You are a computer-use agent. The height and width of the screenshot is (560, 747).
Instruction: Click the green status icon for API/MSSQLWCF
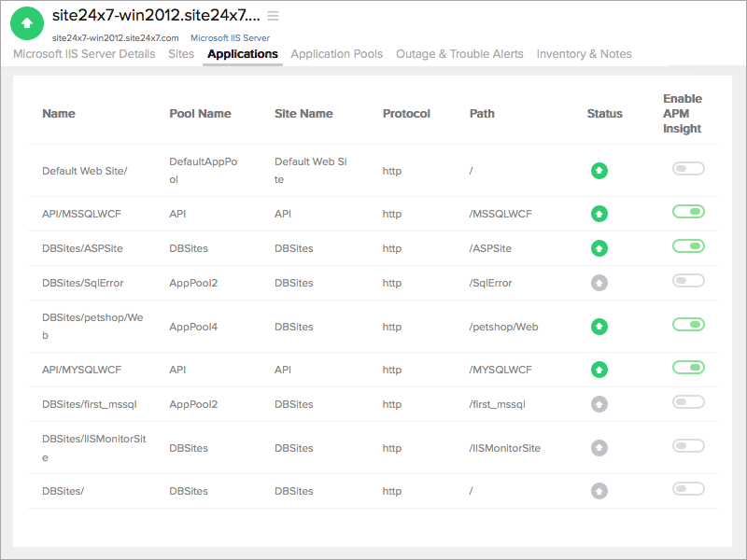(x=599, y=214)
